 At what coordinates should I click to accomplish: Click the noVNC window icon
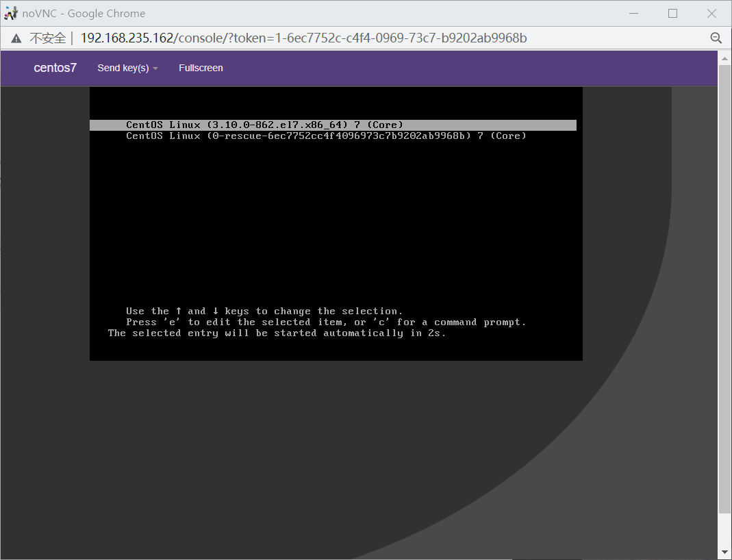click(x=11, y=14)
